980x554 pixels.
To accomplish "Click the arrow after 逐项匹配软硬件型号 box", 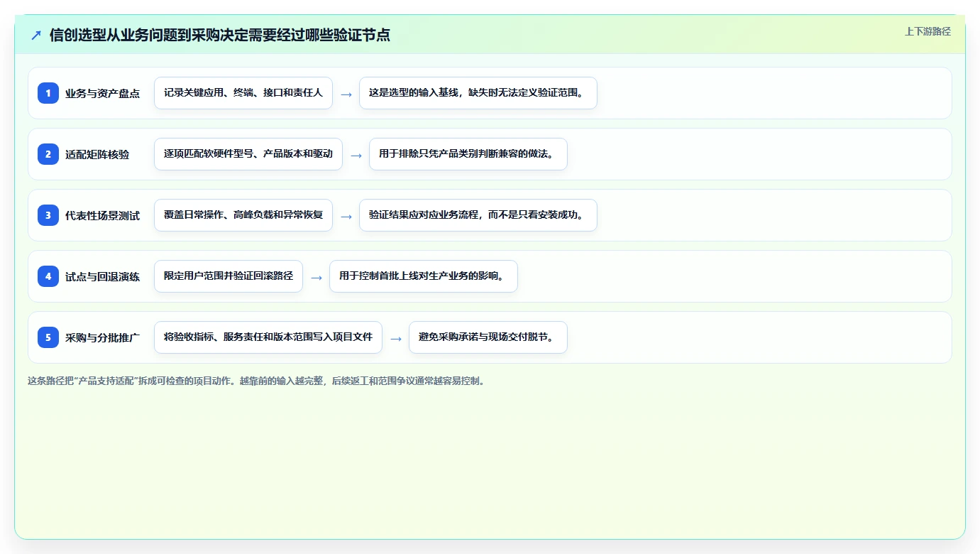I will coord(356,155).
